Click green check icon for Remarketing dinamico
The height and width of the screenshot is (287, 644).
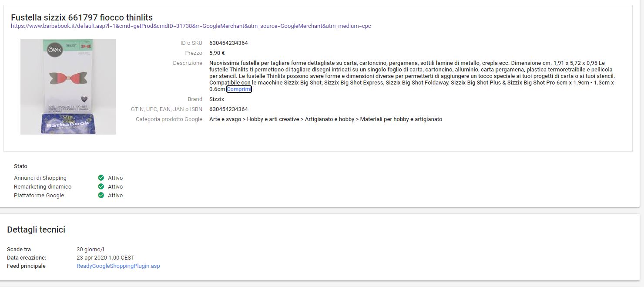(101, 186)
